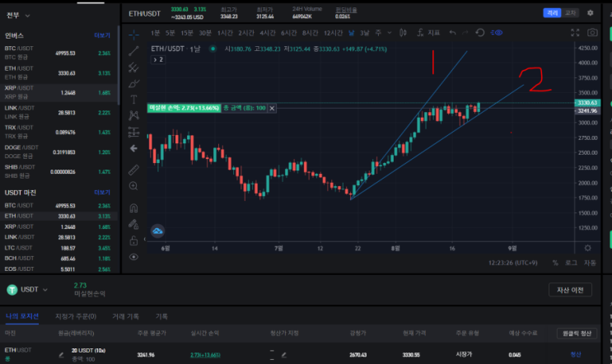
Task: Toggle 로그 logarithmic scale
Action: point(571,263)
